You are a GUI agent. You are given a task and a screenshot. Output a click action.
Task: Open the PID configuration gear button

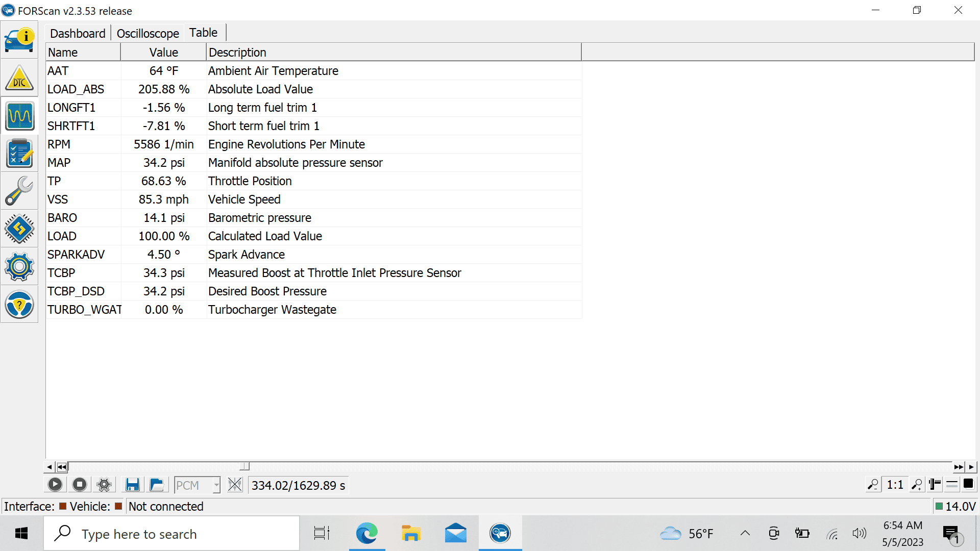tap(104, 485)
